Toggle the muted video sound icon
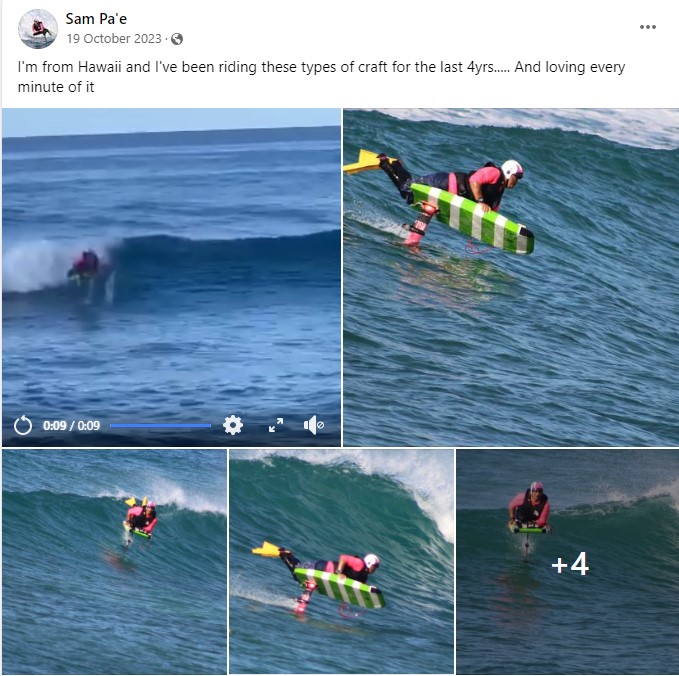Screen dimensions: 679x676 click(314, 425)
